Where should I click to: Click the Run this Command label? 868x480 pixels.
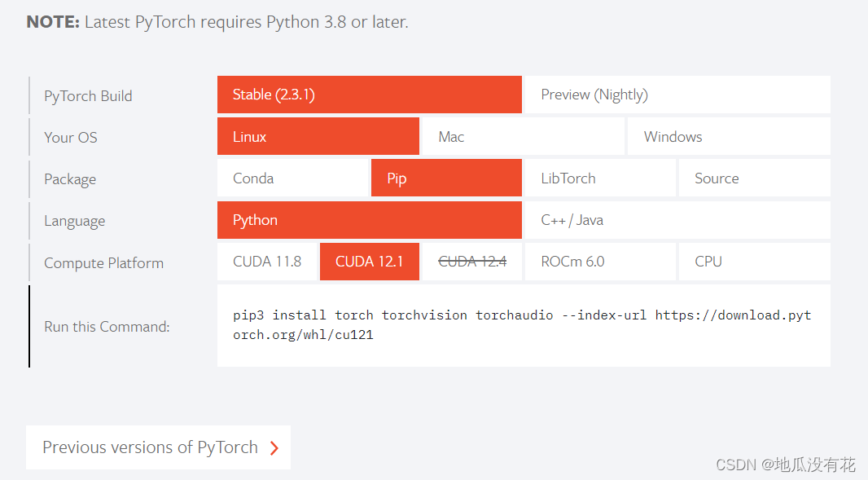(107, 327)
